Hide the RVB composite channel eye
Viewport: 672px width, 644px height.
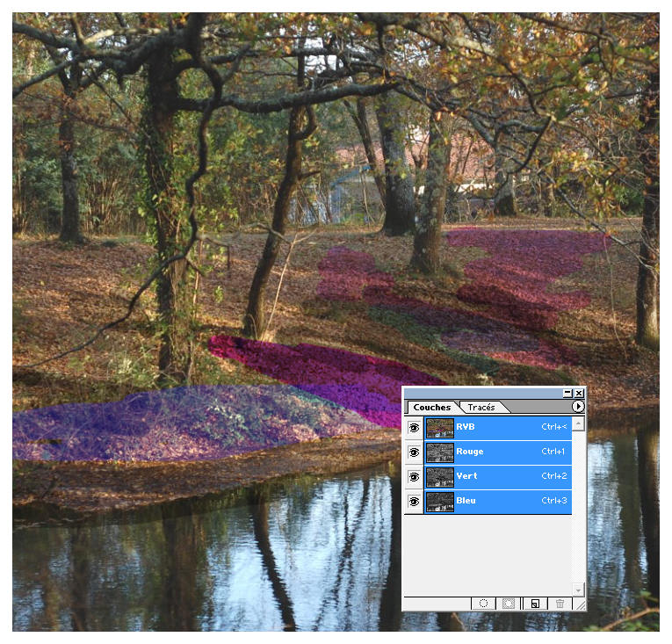[x=414, y=428]
